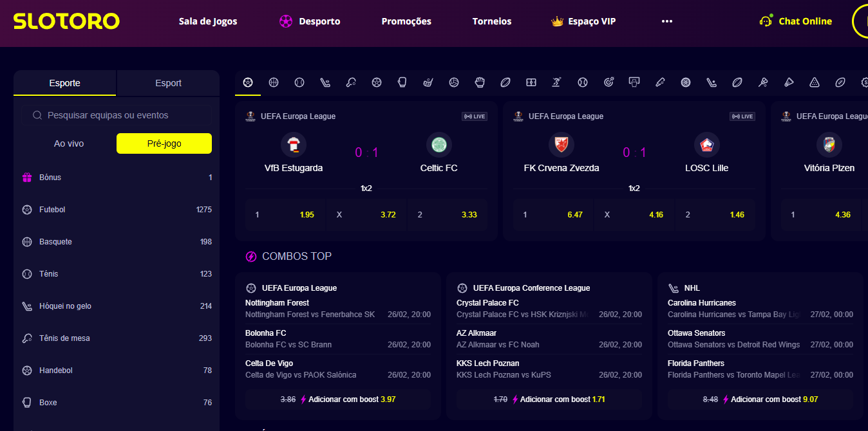
Task: Choose the volleyball icon in sports bar
Action: tap(454, 82)
